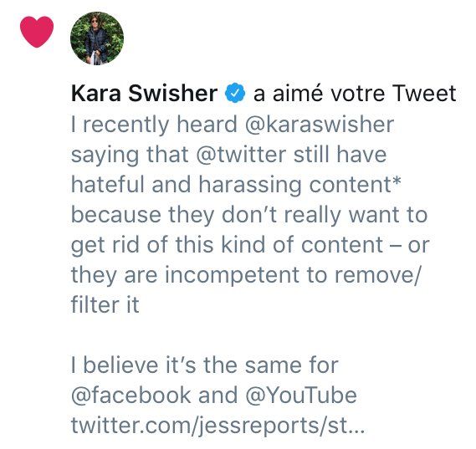The height and width of the screenshot is (449, 476).
Task: Click the 'I believe it's the same for' line
Action: pos(205,365)
